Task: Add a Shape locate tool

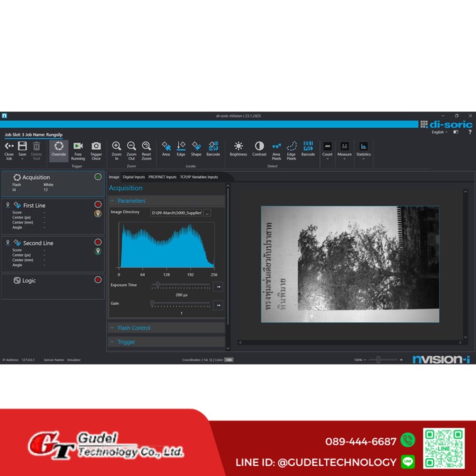Action: 196,148
